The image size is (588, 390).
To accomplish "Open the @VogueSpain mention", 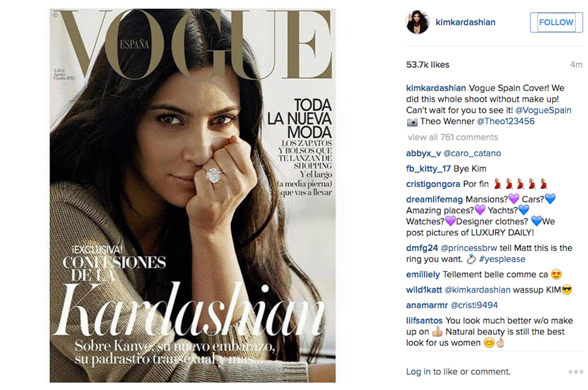I will (543, 110).
